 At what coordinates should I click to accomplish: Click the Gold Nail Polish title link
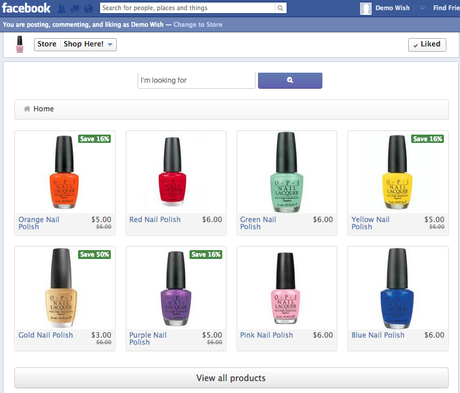[x=46, y=335]
